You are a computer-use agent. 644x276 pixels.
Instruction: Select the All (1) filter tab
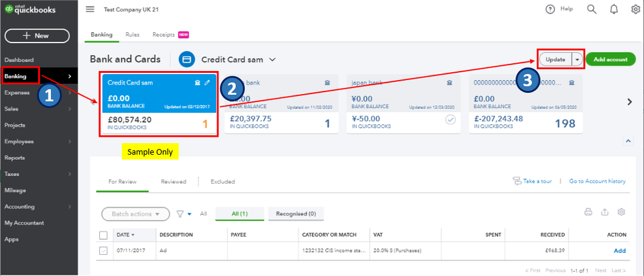click(x=239, y=213)
